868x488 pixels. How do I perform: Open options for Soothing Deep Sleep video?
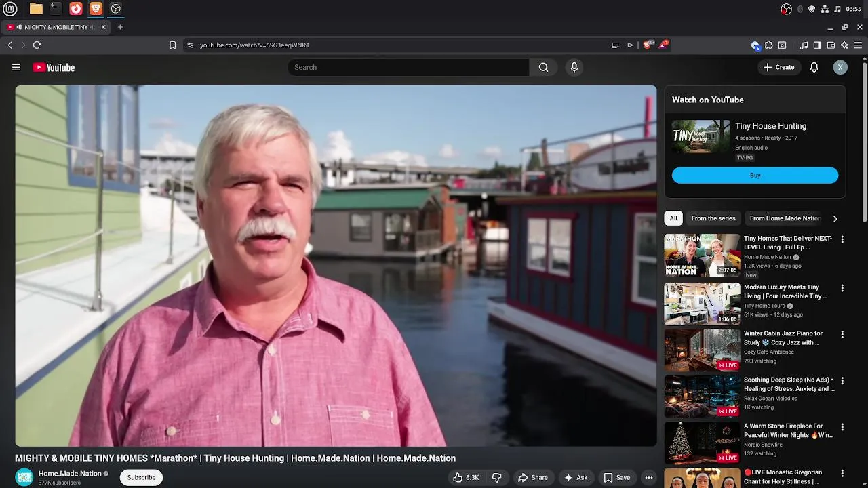tap(842, 381)
